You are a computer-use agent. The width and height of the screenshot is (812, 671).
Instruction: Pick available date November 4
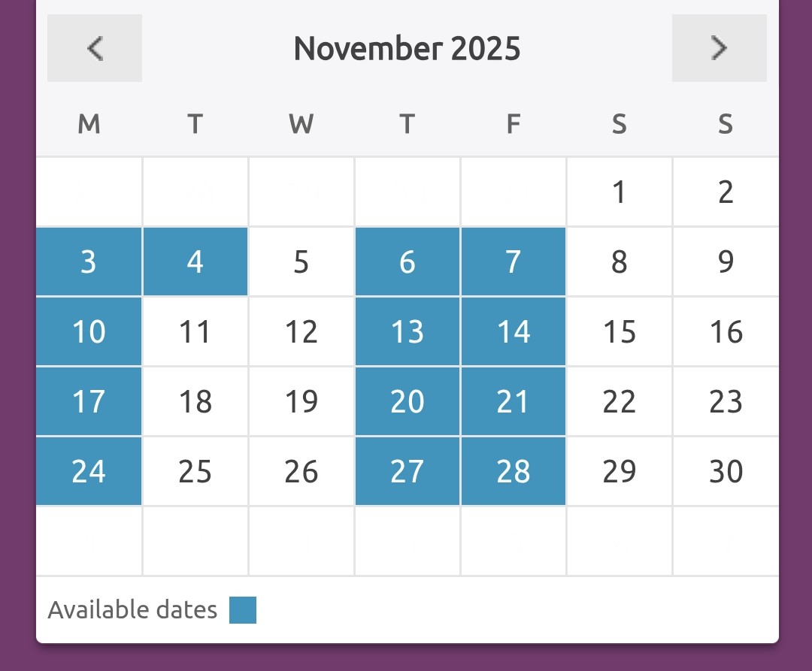195,261
